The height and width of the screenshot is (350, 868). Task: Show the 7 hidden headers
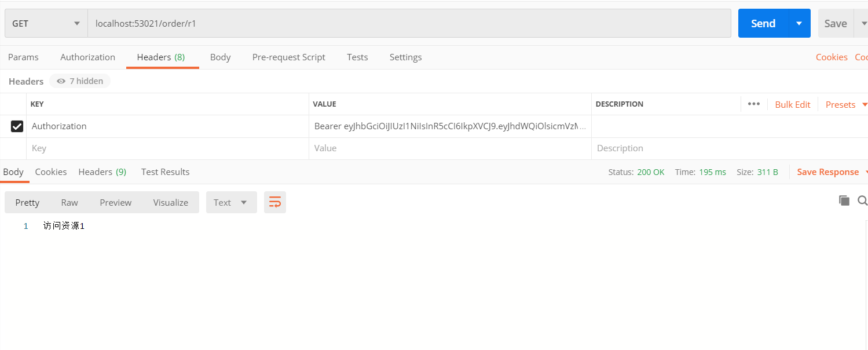pos(80,81)
